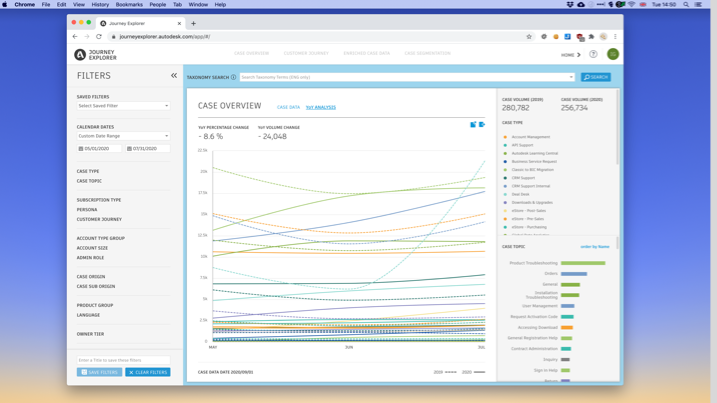
Task: Toggle the Deal Desk case type legend
Action: (517, 194)
